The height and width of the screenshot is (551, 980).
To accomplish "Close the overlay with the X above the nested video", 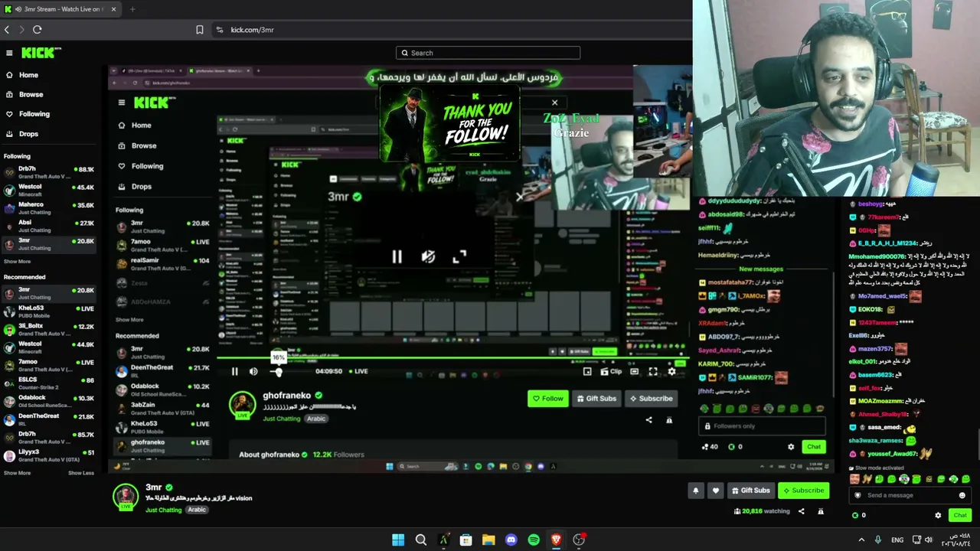I will click(x=555, y=103).
